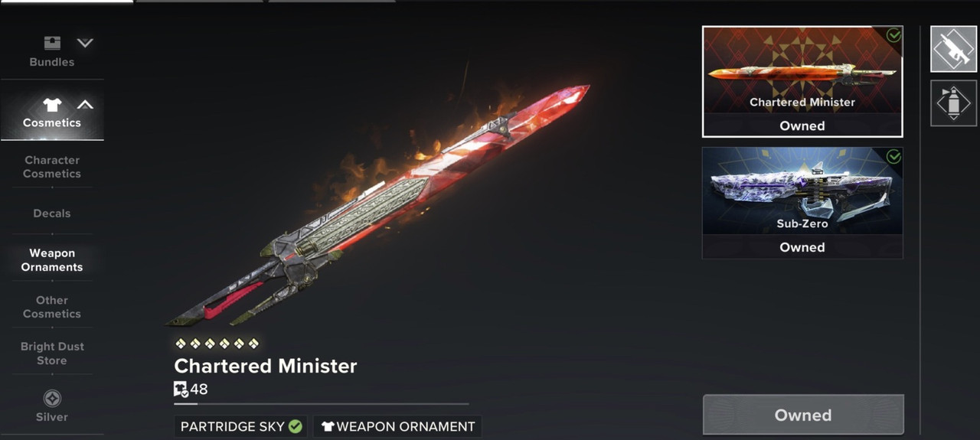Go to Bright Dust Store
This screenshot has height=440, width=980.
click(x=52, y=354)
